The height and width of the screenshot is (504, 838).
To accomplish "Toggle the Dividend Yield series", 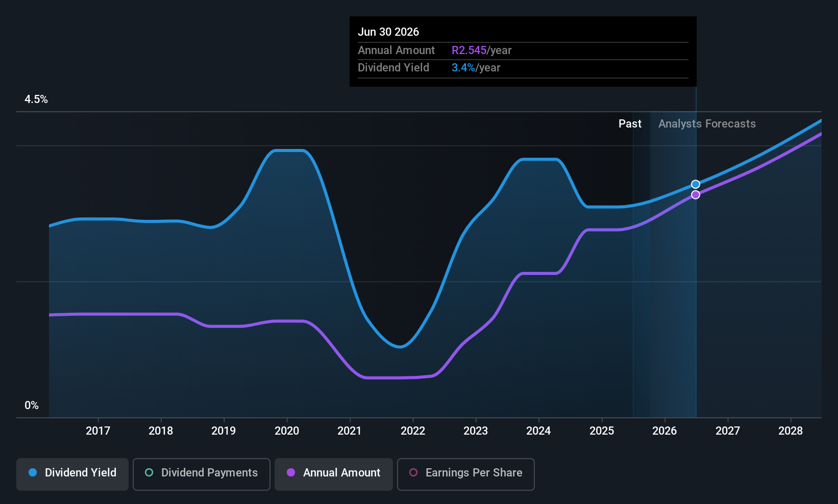I will (x=72, y=474).
